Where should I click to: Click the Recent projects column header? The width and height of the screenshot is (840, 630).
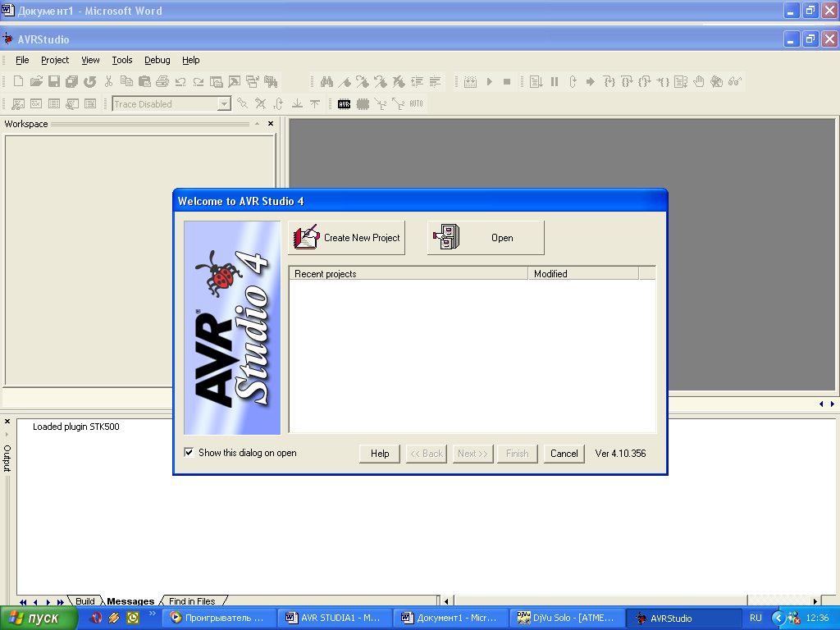click(409, 274)
